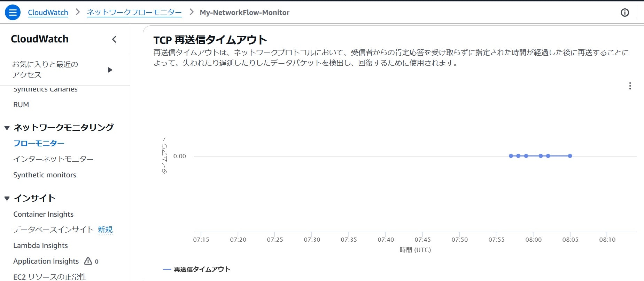This screenshot has height=281, width=644.
Task: Click the Application Insights warning triangle icon
Action: coord(88,261)
